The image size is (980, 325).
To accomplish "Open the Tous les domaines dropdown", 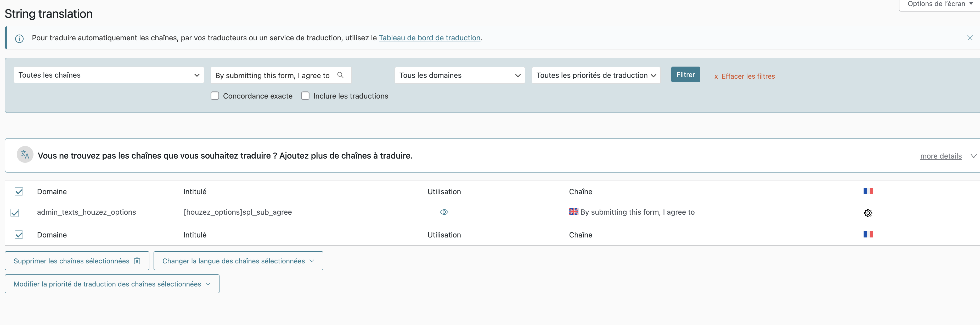I will (x=459, y=75).
